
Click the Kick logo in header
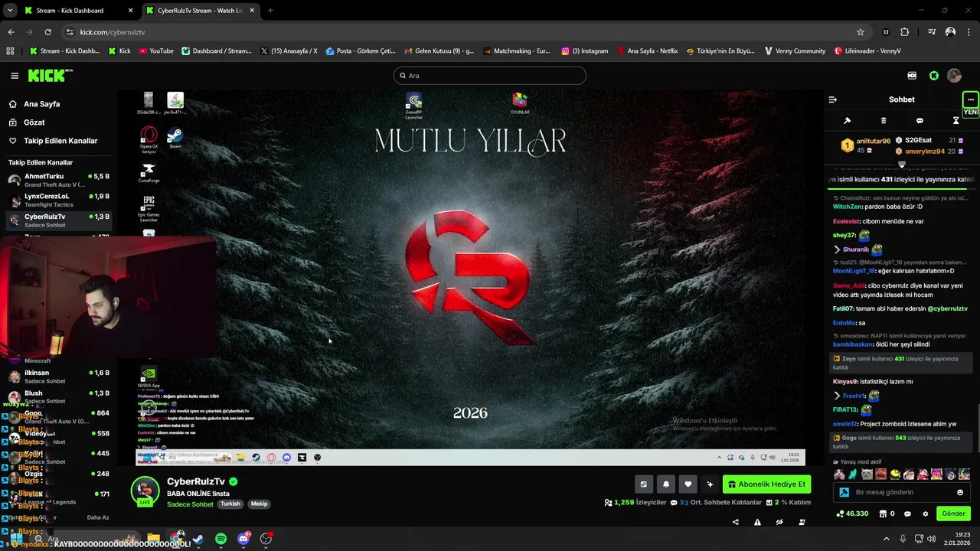pos(47,76)
